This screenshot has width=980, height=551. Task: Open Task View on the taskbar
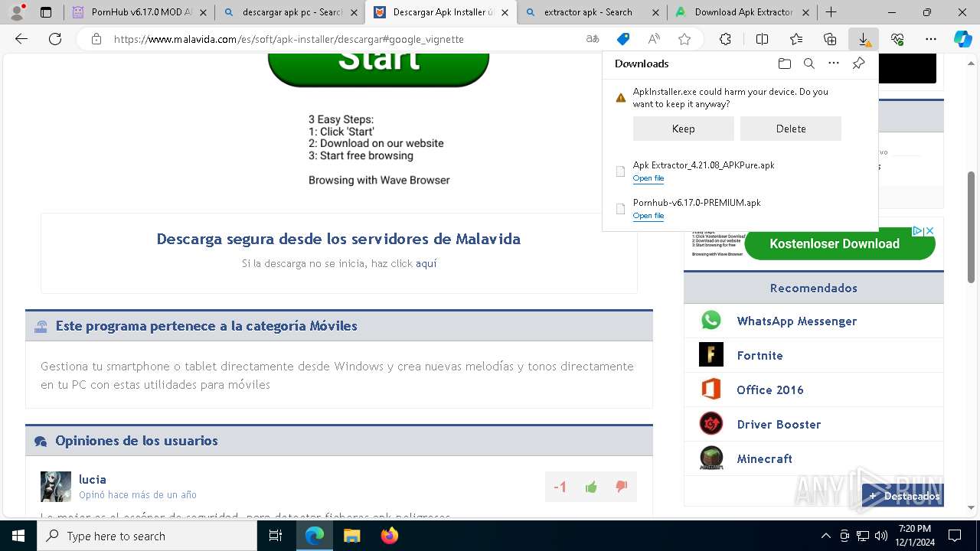pyautogui.click(x=276, y=536)
